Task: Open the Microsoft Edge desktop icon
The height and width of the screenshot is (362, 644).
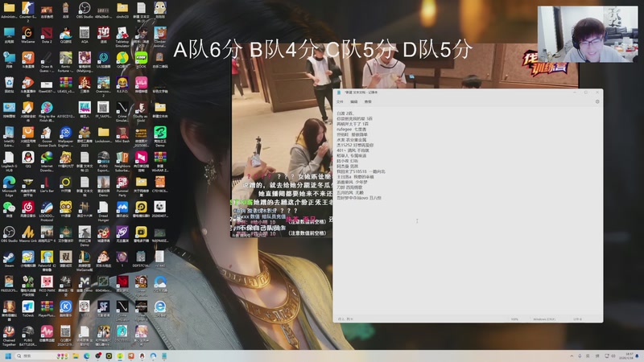Action: 9,187
